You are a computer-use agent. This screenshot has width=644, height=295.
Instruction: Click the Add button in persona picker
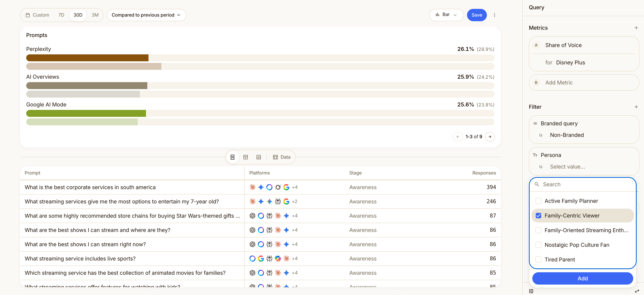coord(582,278)
